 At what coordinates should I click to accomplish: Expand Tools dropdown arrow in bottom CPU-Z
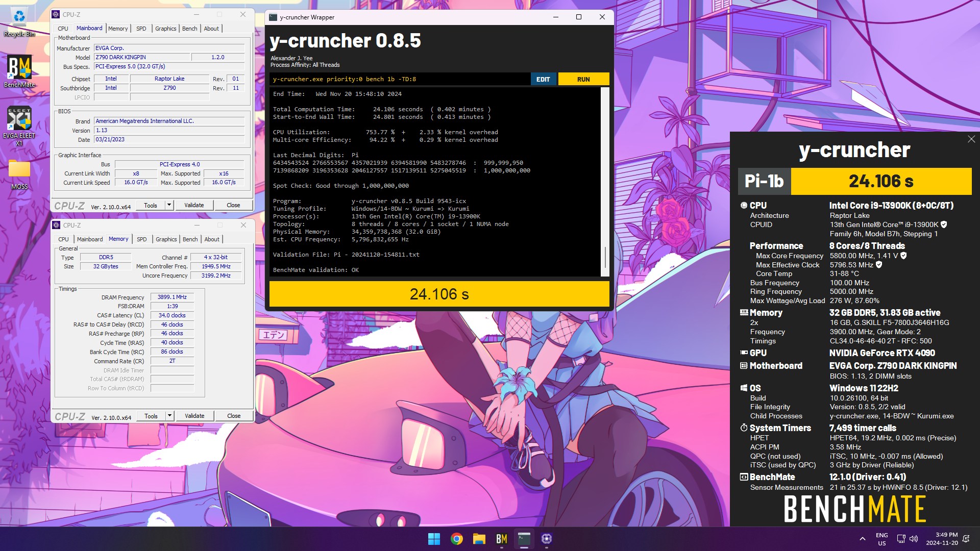click(x=169, y=416)
